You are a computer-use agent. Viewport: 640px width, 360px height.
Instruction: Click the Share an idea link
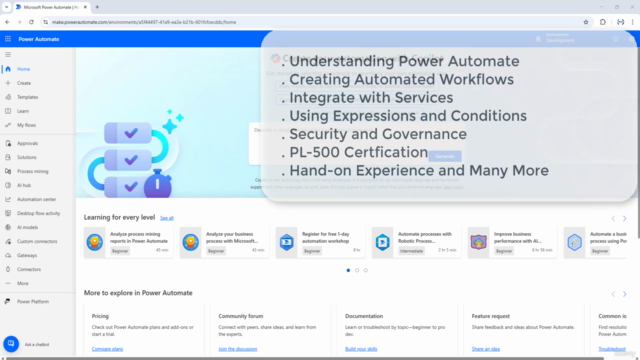[x=486, y=349]
